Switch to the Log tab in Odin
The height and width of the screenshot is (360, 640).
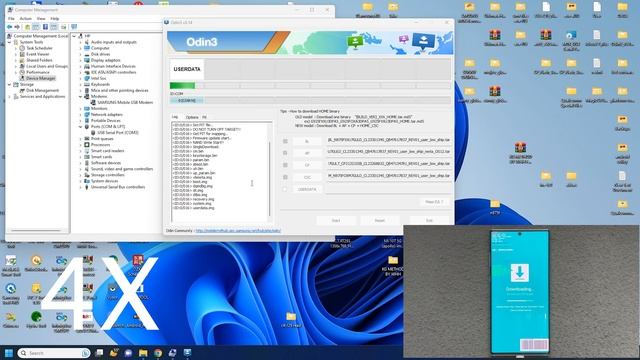point(175,117)
